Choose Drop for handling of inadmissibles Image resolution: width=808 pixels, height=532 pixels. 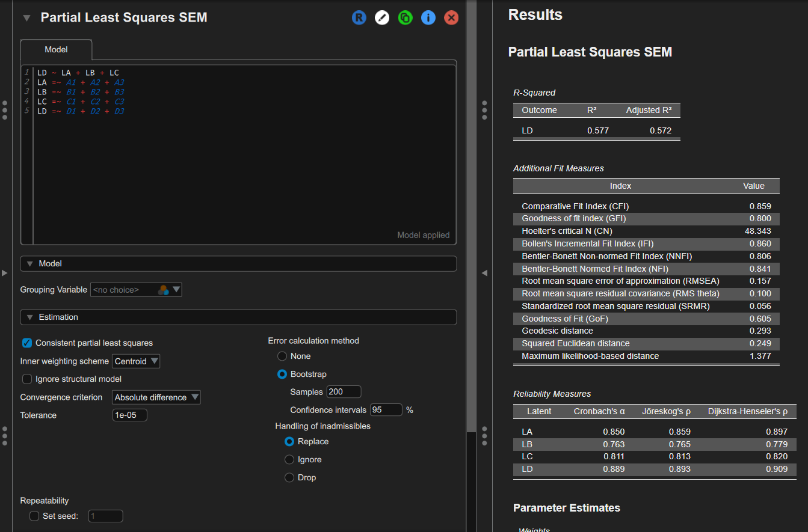[289, 478]
